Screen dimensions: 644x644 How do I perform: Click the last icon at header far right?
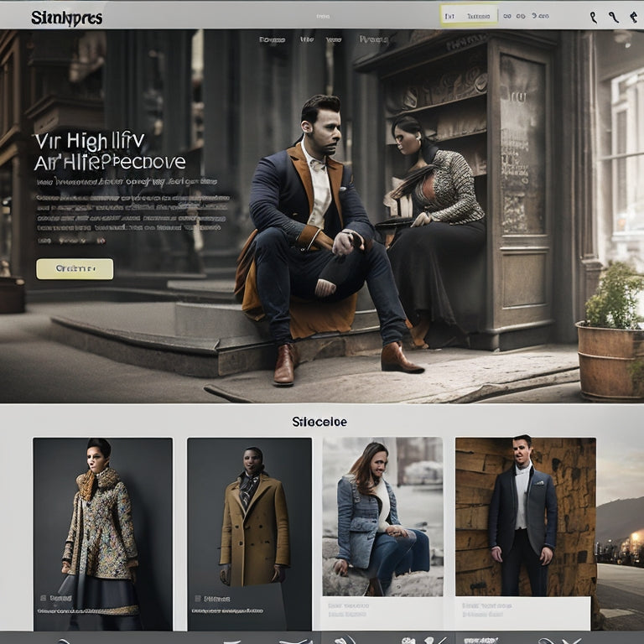633,17
